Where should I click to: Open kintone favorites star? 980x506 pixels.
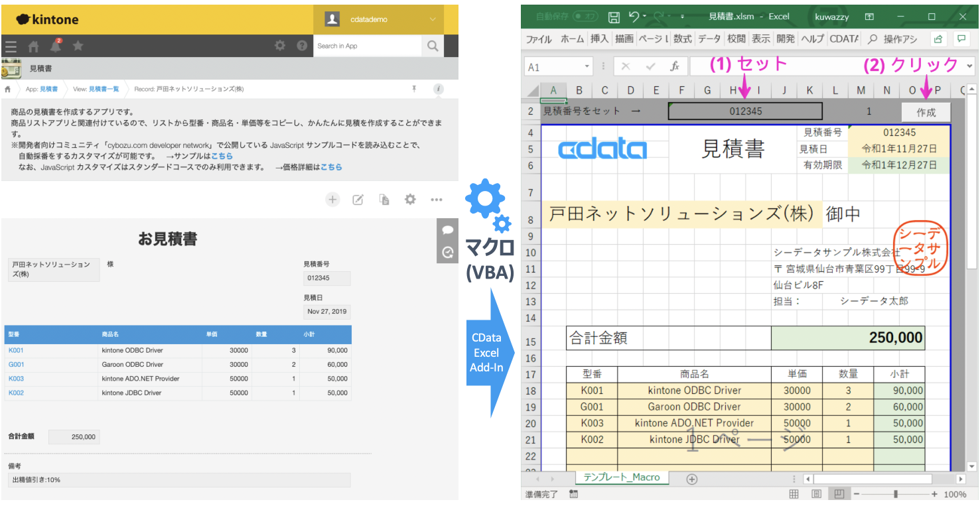[x=78, y=46]
